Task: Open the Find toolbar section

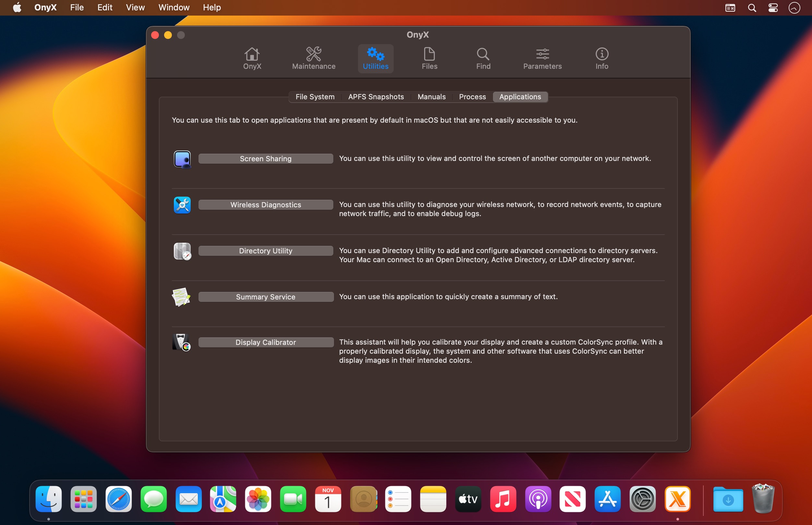Action: coord(483,58)
